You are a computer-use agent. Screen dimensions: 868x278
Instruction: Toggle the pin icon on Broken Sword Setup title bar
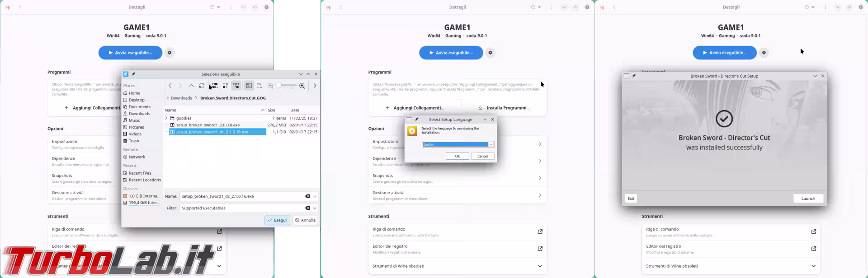pyautogui.click(x=634, y=76)
